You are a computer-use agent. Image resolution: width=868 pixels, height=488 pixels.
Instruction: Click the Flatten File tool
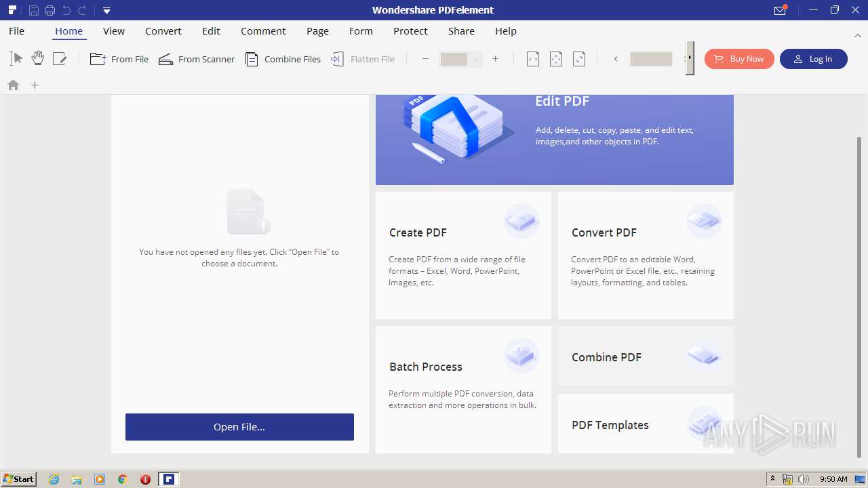coord(363,59)
